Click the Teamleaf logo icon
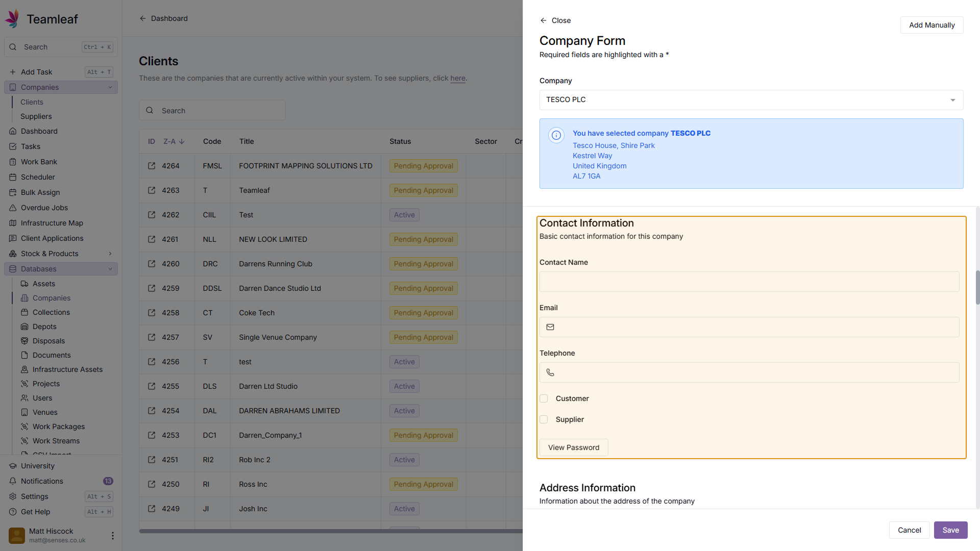The height and width of the screenshot is (551, 980). tap(12, 19)
